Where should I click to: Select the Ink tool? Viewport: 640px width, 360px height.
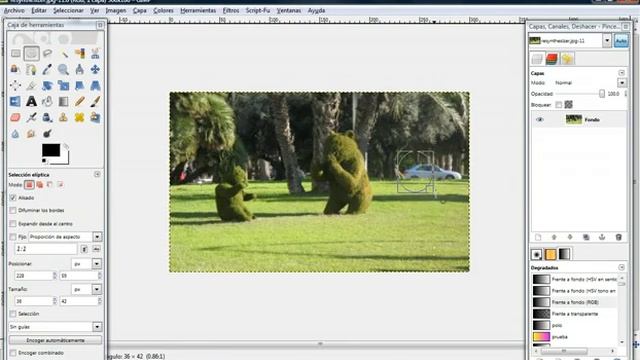click(x=47, y=118)
